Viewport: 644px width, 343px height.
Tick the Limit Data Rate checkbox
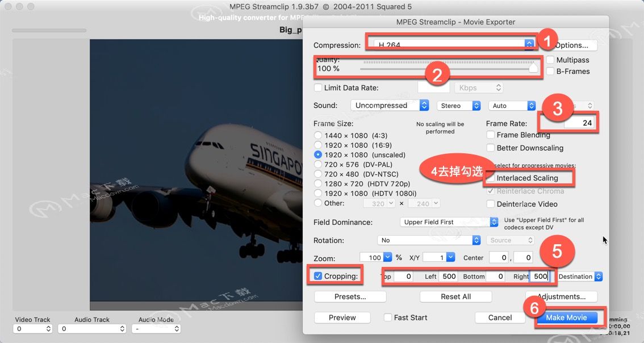pos(318,87)
